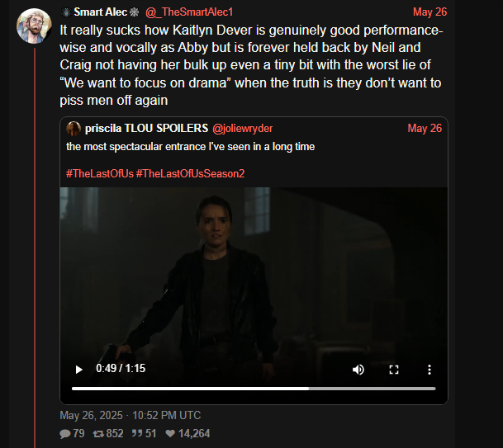Screen dimensions: 503x448
Task: Click priscila's small avatar picture
Action: (x=74, y=129)
